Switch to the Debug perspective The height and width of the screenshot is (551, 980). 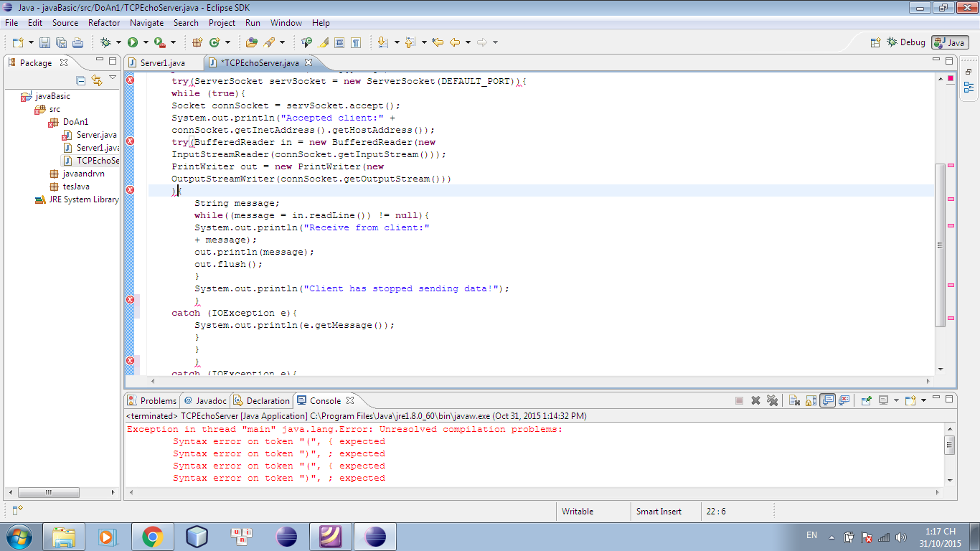(905, 42)
